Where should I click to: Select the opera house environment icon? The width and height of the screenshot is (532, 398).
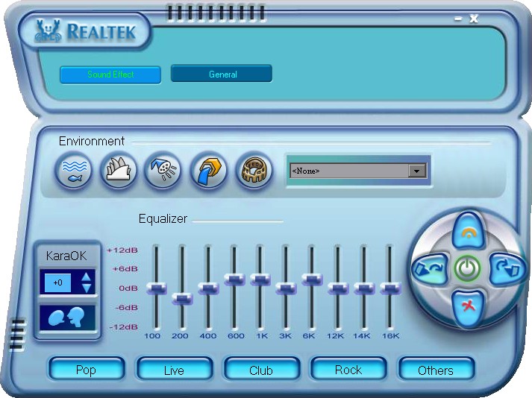pyautogui.click(x=119, y=170)
